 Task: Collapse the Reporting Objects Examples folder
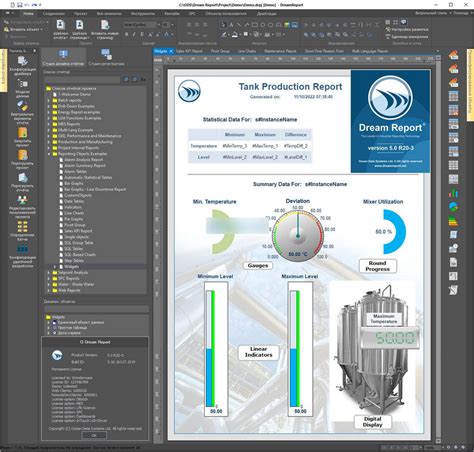point(49,154)
